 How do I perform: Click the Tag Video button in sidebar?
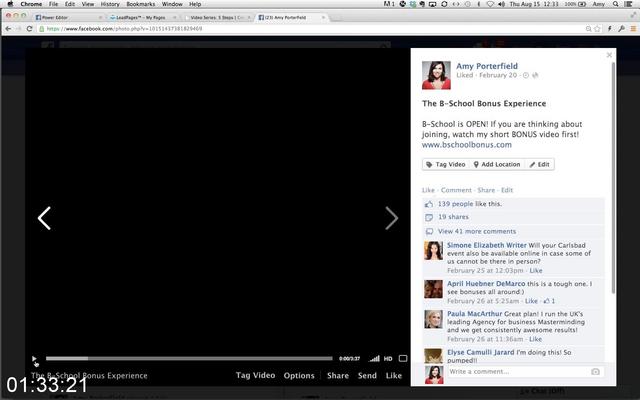(446, 164)
